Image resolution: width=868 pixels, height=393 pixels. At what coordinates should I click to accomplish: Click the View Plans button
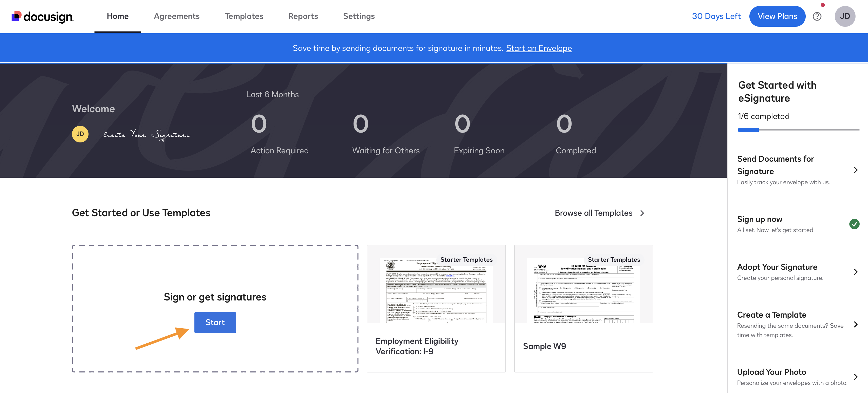(777, 17)
